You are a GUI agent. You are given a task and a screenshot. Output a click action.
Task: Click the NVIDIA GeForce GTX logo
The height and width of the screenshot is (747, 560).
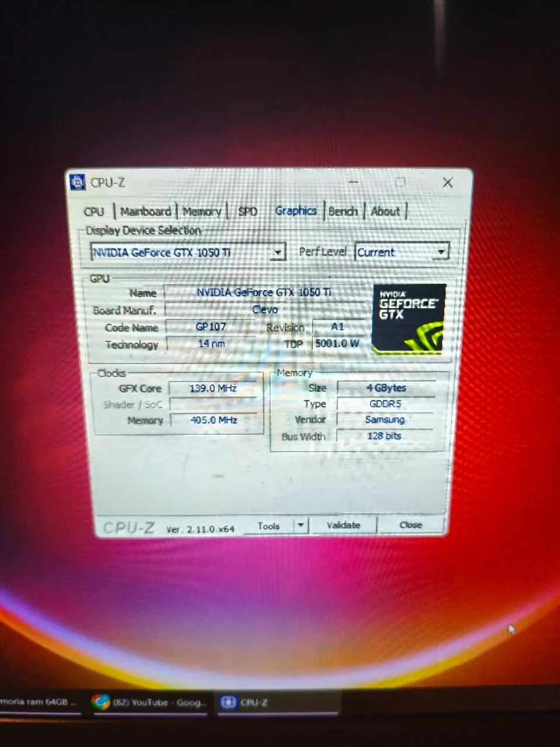409,318
